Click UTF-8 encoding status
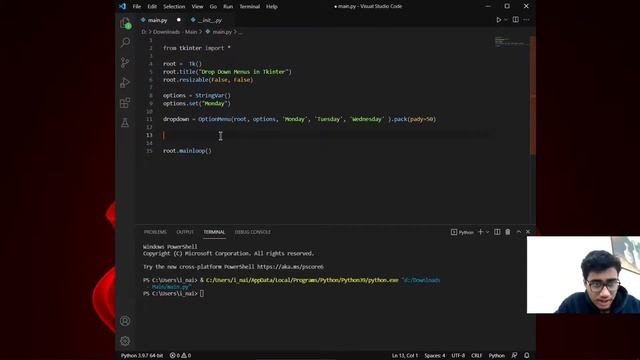This screenshot has height=360, width=640. [458, 356]
